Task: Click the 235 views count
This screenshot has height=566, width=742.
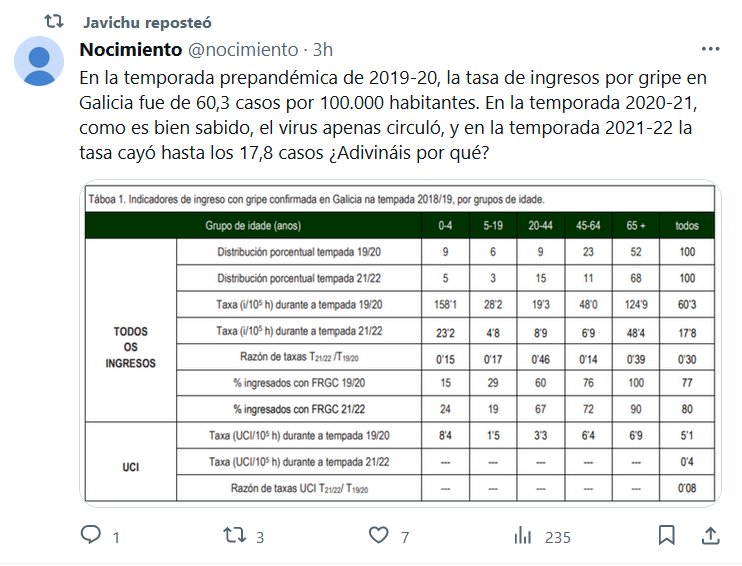Action: coord(558,538)
